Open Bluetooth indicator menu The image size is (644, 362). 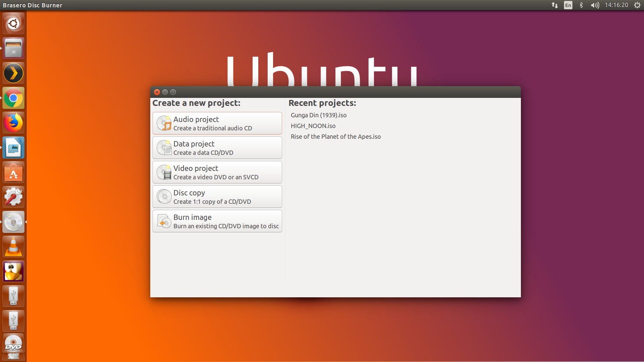(581, 5)
